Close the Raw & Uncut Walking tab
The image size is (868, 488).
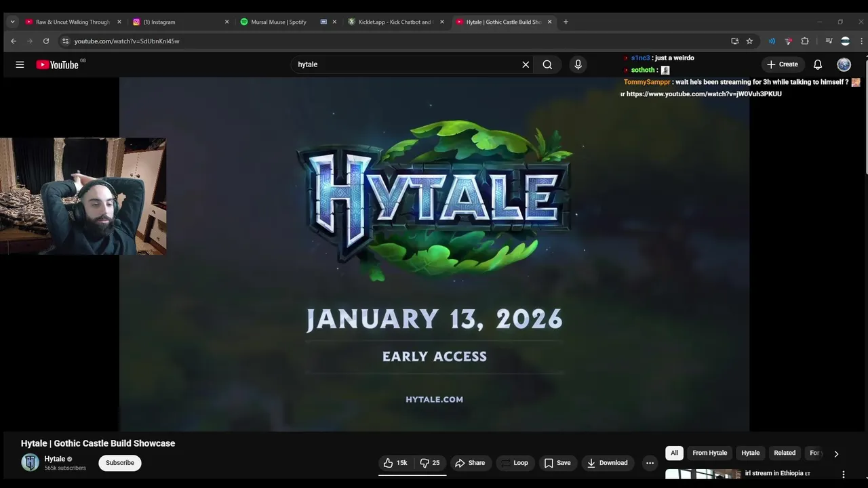tap(119, 22)
